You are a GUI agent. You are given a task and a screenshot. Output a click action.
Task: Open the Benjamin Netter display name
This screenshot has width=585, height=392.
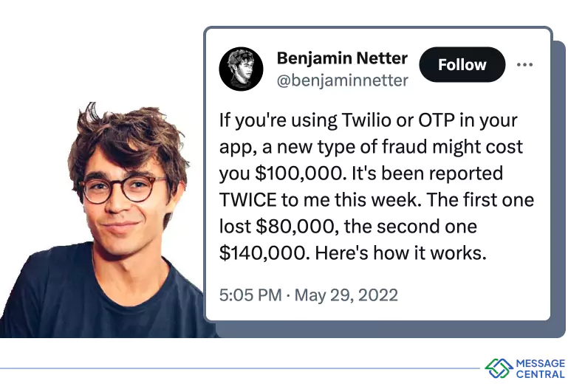click(342, 58)
